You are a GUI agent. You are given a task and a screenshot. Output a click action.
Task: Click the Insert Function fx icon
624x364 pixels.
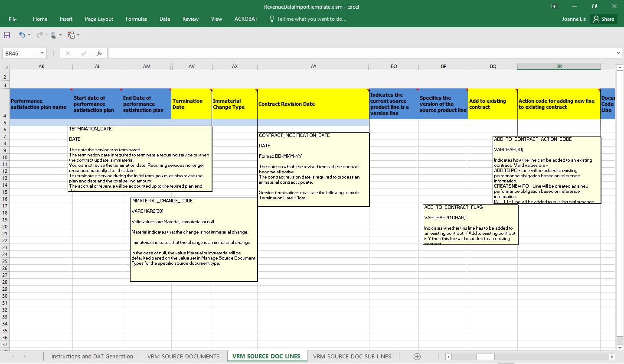tap(99, 53)
